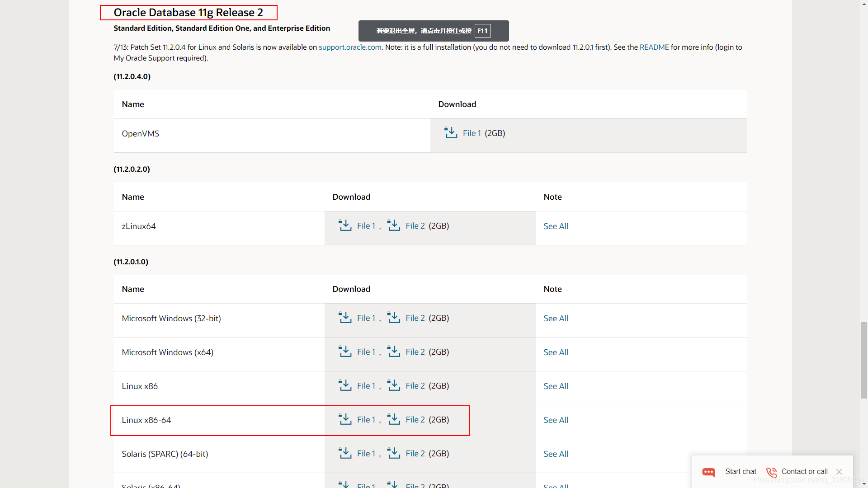The height and width of the screenshot is (488, 868).
Task: Open See All for Linux x86-64
Action: 556,420
